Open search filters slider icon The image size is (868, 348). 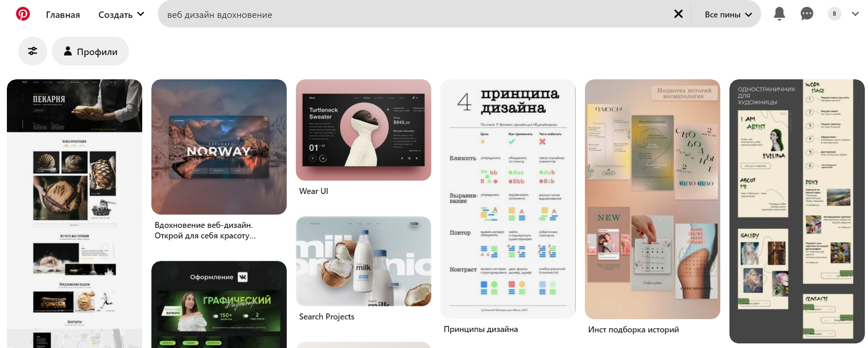coord(33,51)
